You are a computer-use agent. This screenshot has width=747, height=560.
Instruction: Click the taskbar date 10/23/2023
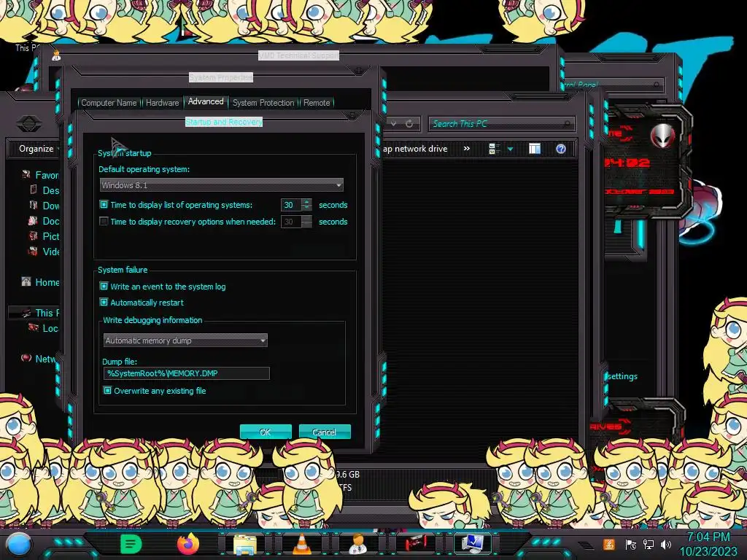pyautogui.click(x=708, y=551)
